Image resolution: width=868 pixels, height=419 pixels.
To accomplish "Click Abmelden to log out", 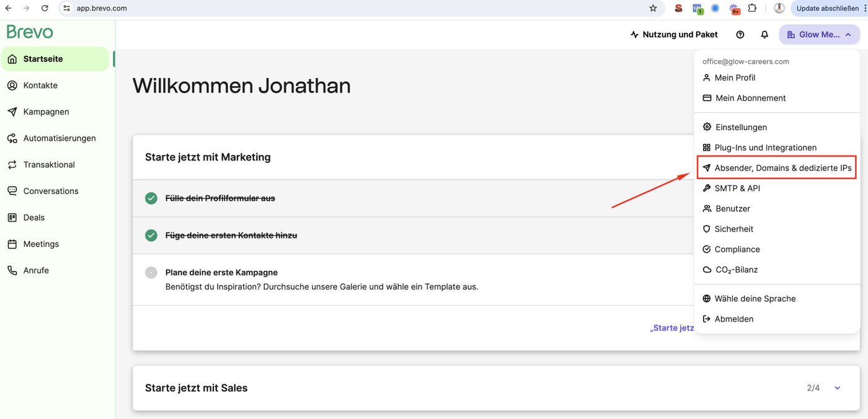I will tap(733, 319).
